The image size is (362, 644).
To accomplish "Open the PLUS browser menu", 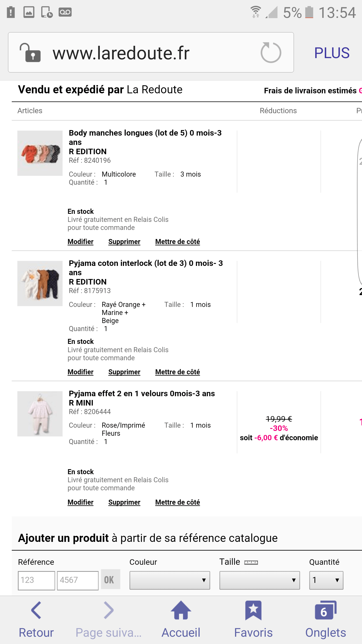I will tap(332, 53).
